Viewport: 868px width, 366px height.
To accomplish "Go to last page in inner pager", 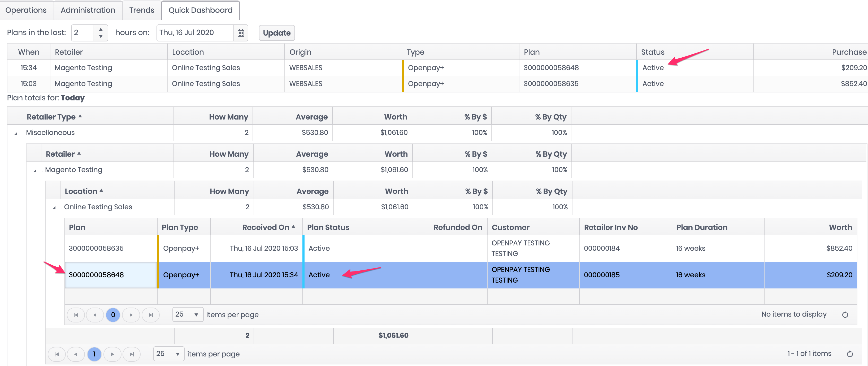I will coord(151,315).
